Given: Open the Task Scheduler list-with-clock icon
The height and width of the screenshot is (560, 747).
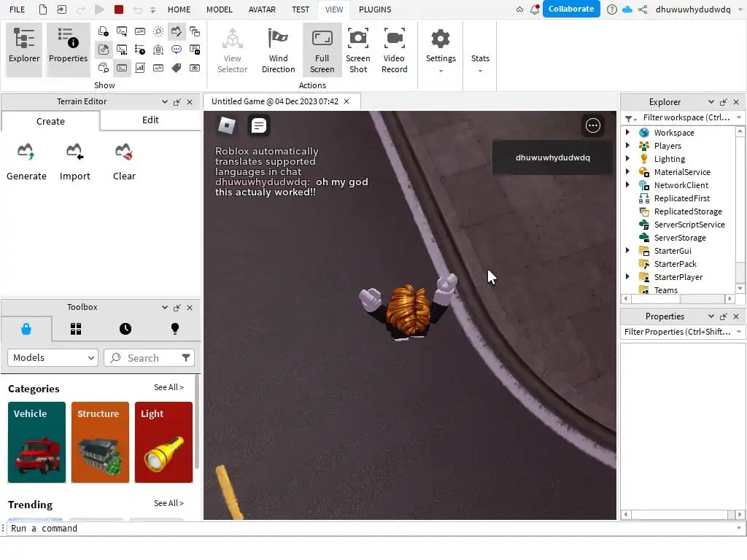Looking at the screenshot, I should (140, 50).
